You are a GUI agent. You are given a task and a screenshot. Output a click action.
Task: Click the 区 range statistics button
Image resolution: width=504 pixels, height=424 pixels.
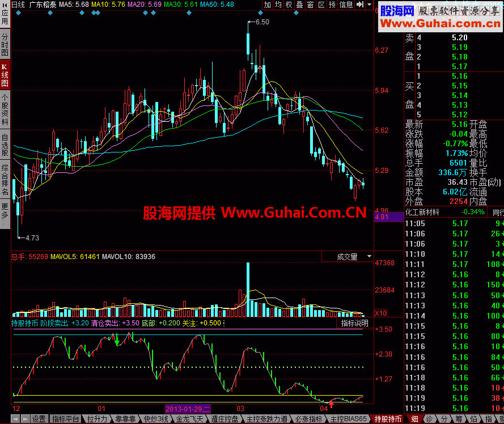(x=321, y=5)
